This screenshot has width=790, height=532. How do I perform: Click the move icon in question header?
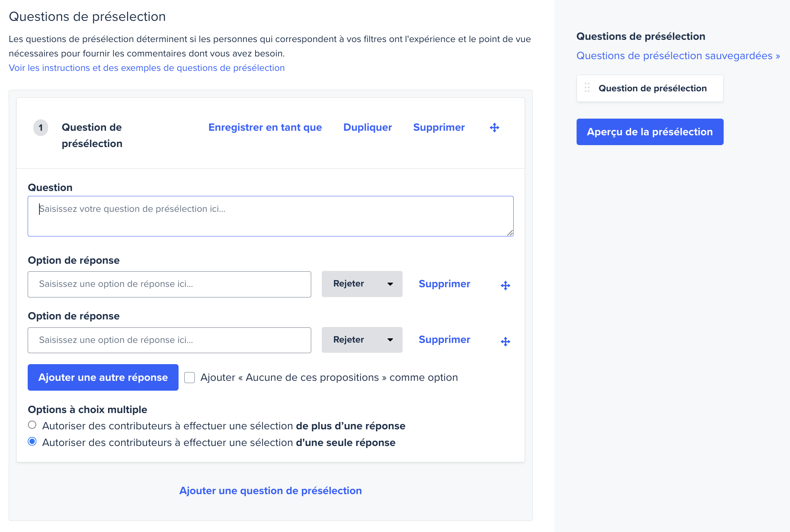pyautogui.click(x=494, y=127)
